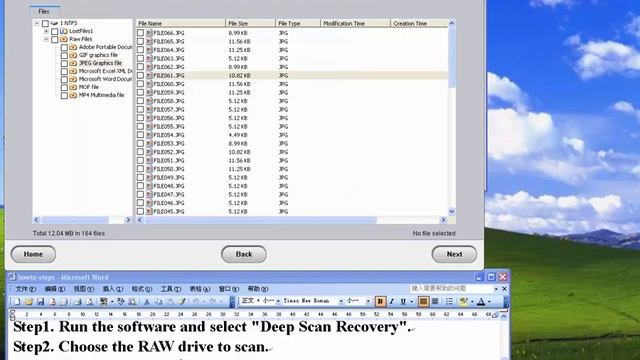The image size is (640, 360).
Task: Toggle Underline formatting in Word
Action: [403, 302]
